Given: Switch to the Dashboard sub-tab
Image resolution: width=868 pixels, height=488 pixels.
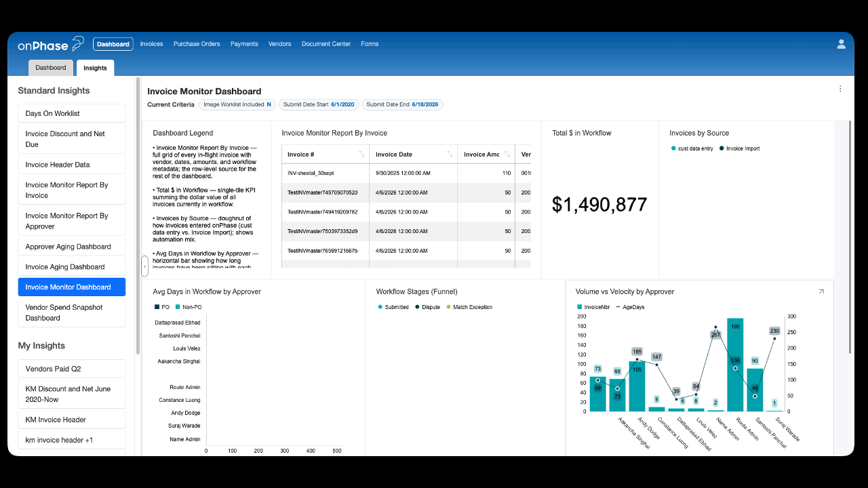Looking at the screenshot, I should pos(51,68).
